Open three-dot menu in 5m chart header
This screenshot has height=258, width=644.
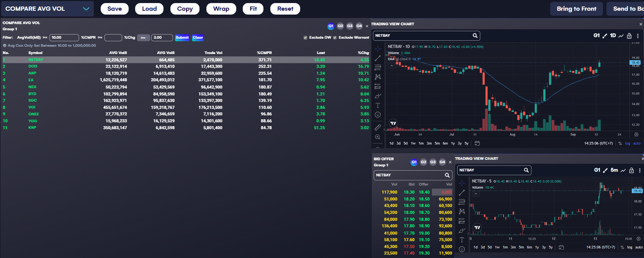click(640, 170)
